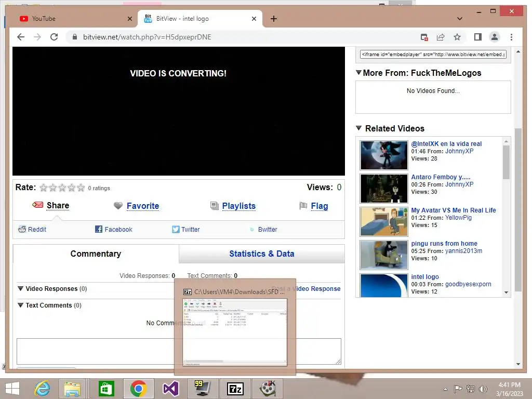
Task: Visit uploader JohnnyXP of the @IntelXK video
Action: pyautogui.click(x=459, y=151)
